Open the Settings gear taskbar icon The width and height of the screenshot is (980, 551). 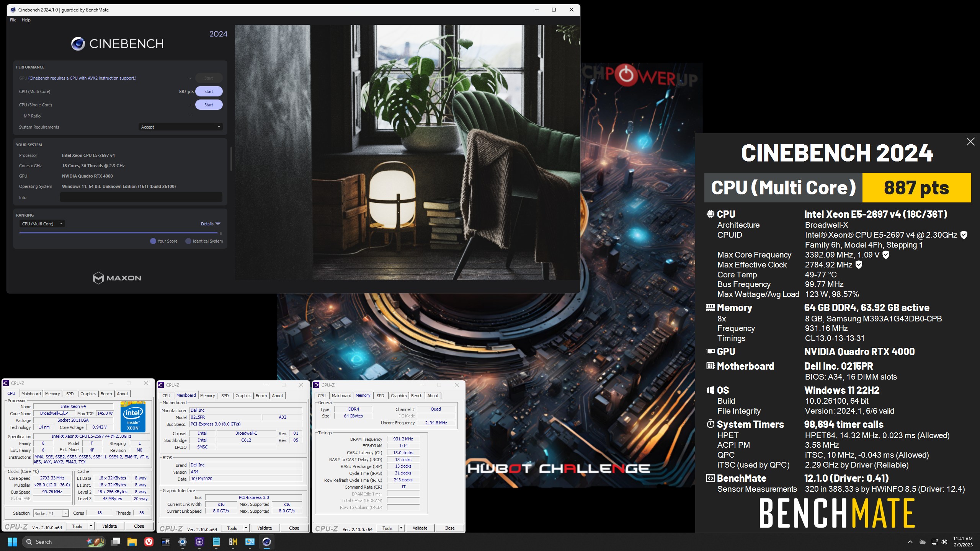point(183,542)
